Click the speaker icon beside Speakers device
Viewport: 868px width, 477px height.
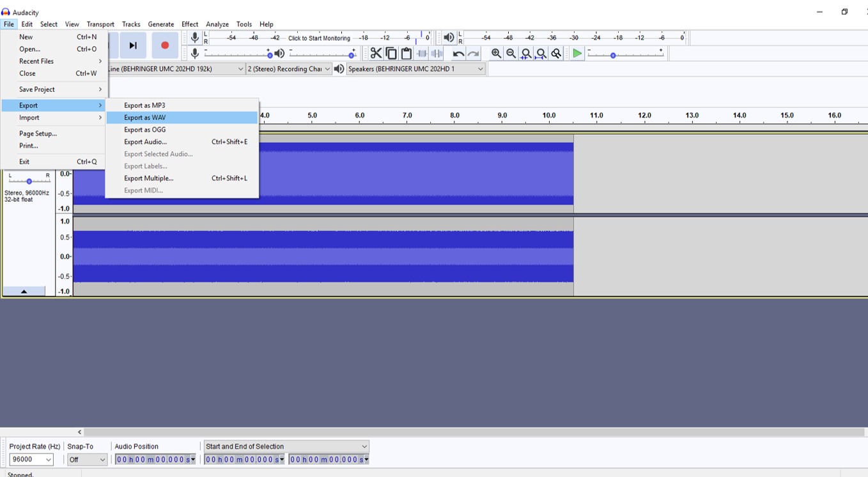(339, 69)
